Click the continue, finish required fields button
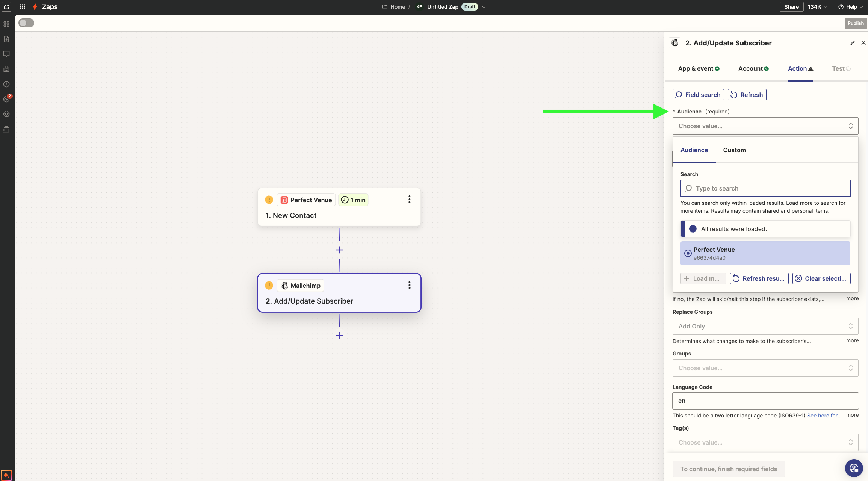This screenshot has width=868, height=481. tap(729, 469)
